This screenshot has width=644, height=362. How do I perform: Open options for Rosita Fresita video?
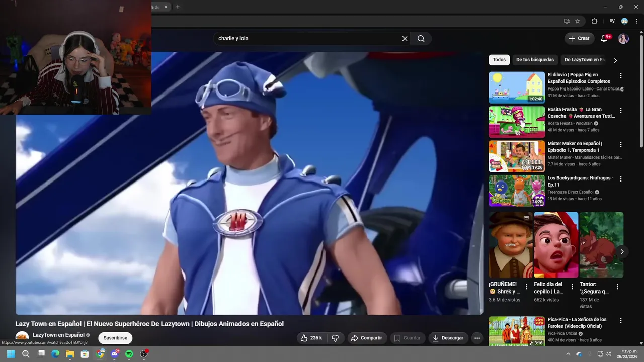tap(620, 110)
